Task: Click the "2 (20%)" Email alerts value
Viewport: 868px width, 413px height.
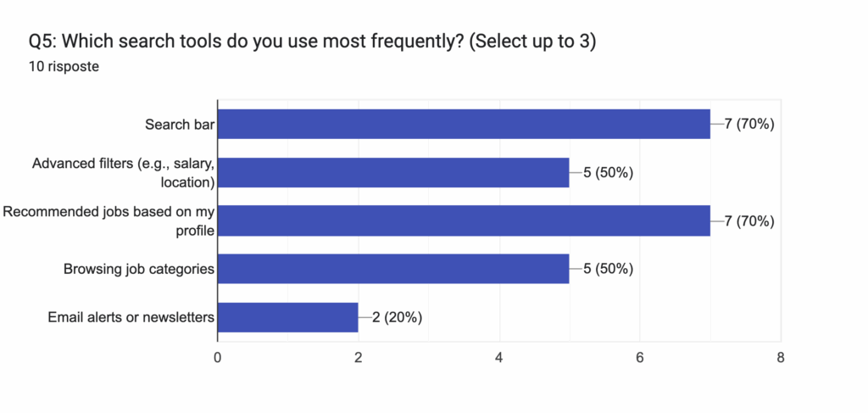Action: click(x=398, y=318)
